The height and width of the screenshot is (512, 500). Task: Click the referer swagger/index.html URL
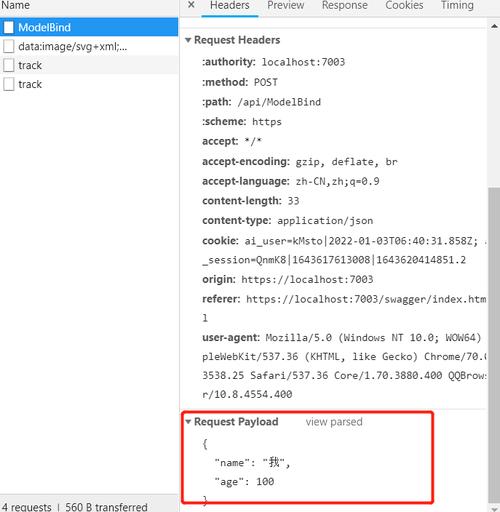366,299
